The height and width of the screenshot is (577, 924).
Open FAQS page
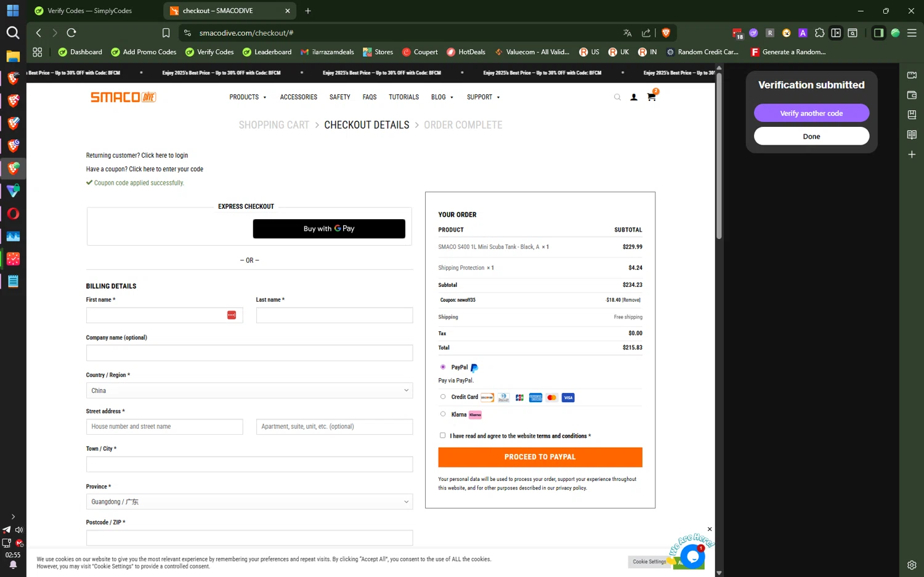click(x=370, y=97)
